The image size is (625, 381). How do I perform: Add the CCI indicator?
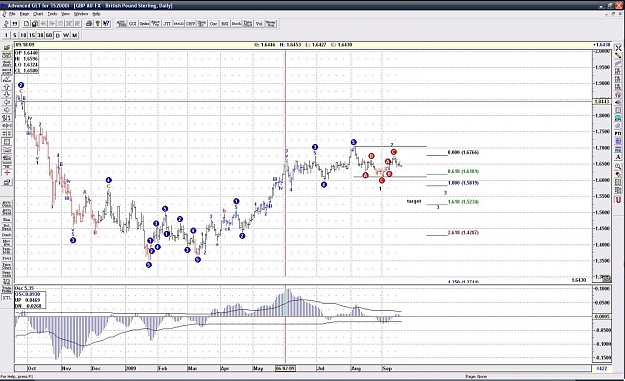132,24
